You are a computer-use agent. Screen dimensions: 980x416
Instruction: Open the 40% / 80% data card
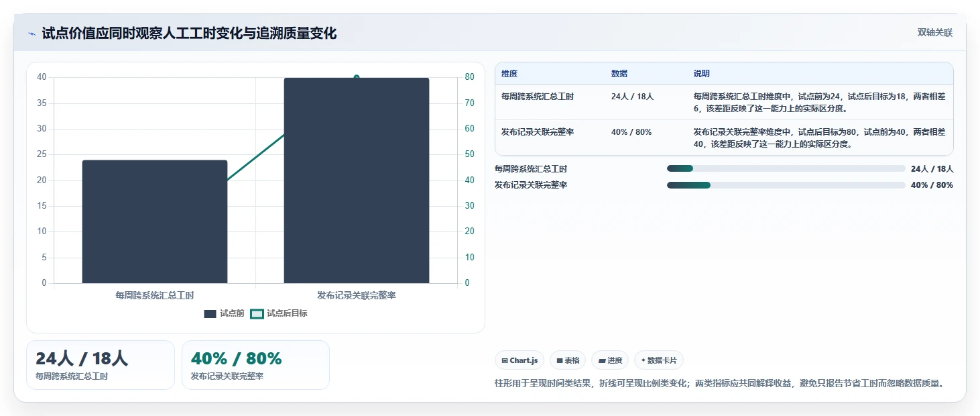click(255, 365)
